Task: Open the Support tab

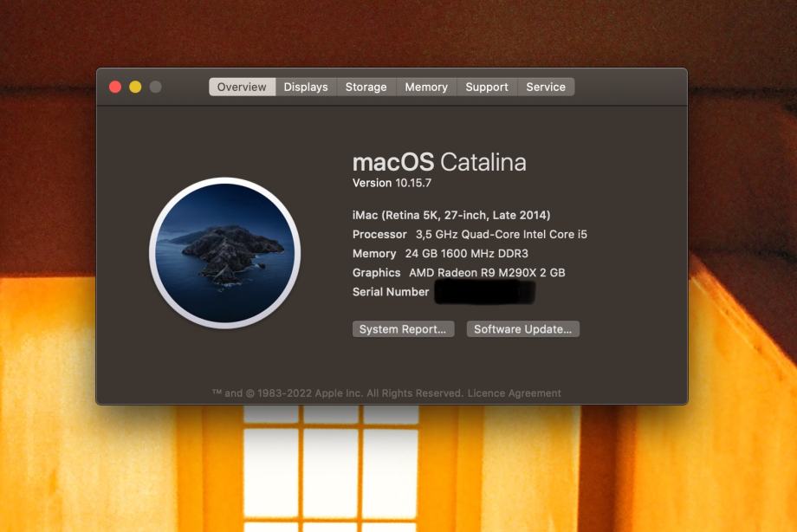Action: pos(487,87)
